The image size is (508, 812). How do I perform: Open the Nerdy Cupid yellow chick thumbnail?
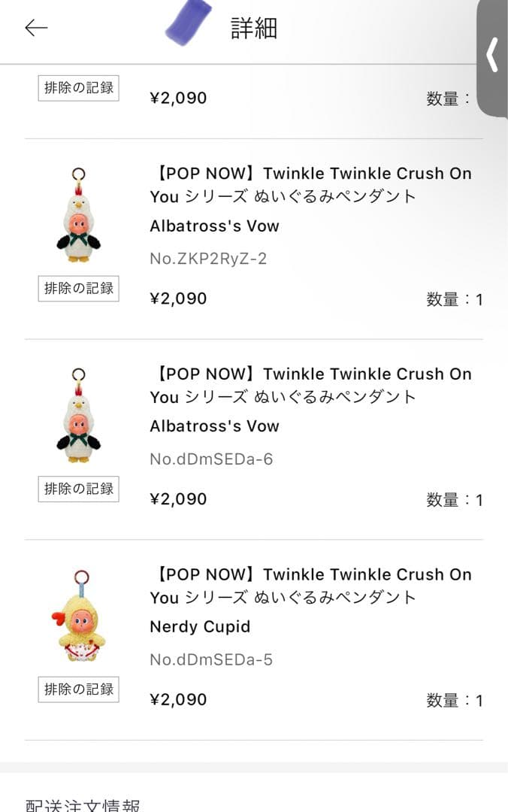click(x=79, y=615)
